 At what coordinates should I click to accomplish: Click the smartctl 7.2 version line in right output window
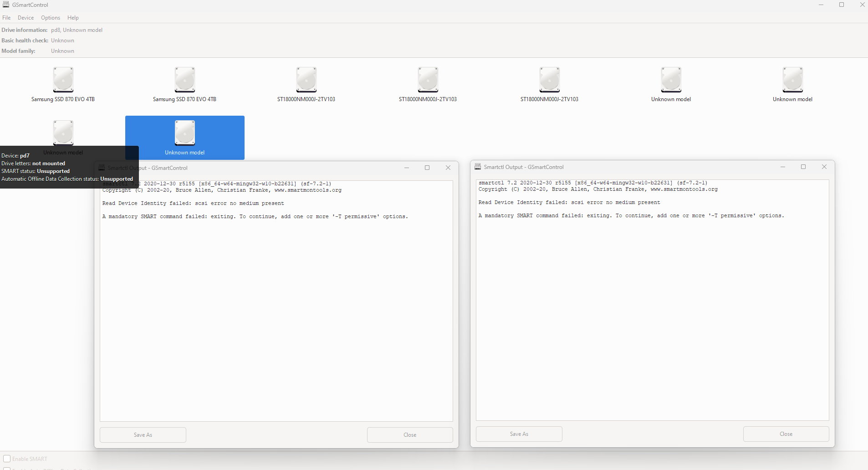point(593,183)
